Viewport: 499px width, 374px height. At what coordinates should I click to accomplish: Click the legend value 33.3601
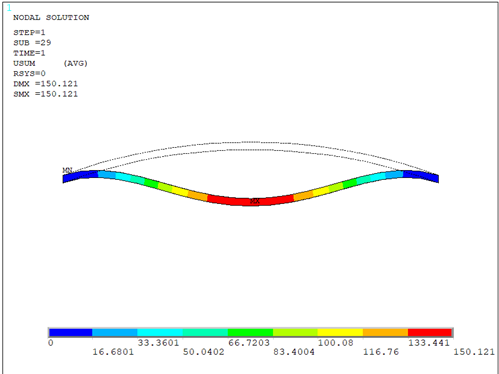(x=158, y=343)
